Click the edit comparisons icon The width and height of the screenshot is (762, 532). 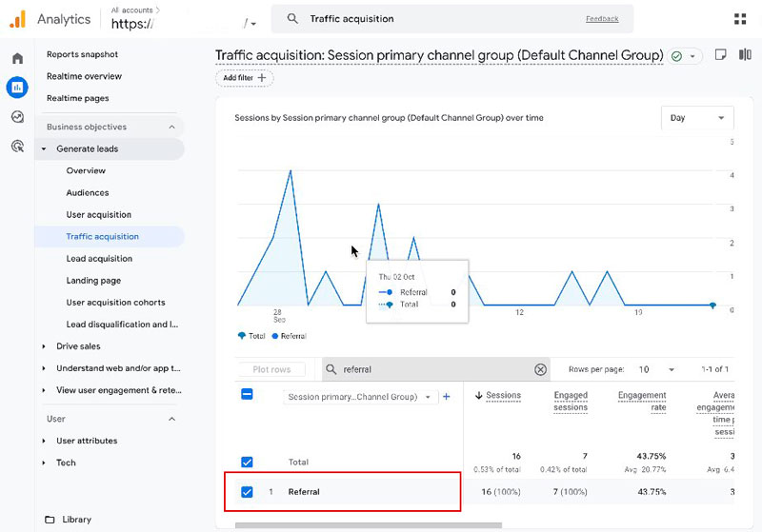[745, 54]
